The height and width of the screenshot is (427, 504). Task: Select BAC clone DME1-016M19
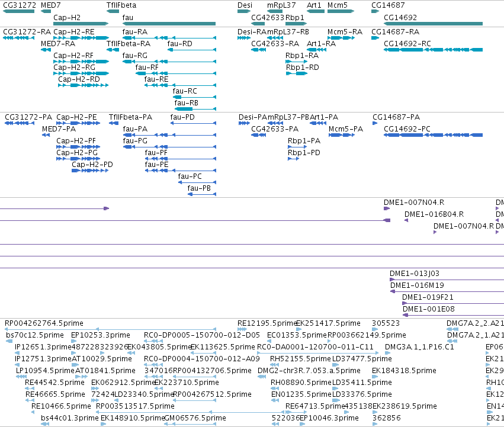tap(417, 285)
